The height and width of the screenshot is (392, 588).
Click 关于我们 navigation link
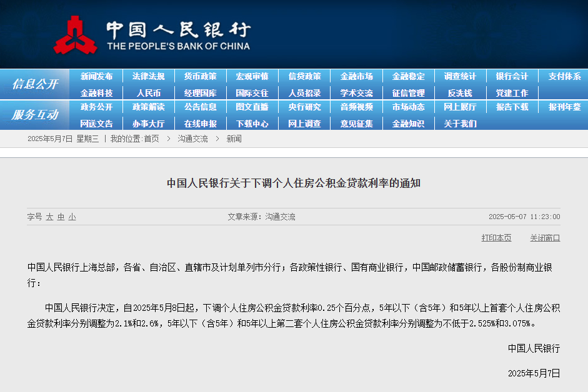[461, 124]
